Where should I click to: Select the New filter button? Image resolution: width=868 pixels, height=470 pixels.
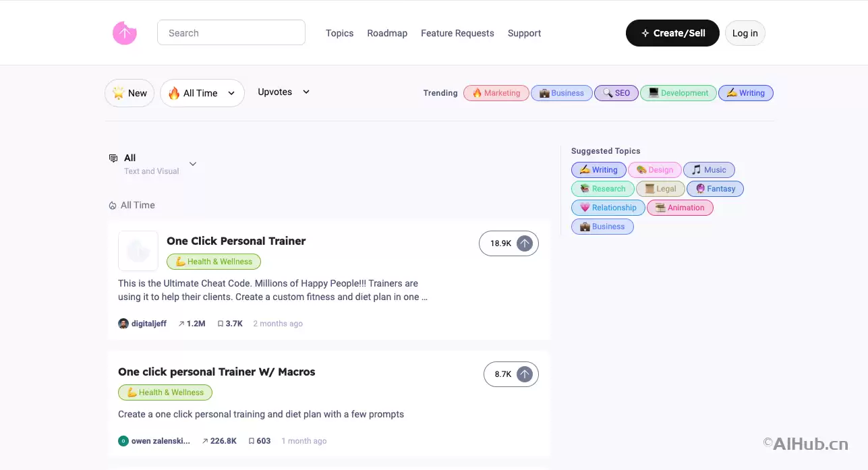click(129, 93)
